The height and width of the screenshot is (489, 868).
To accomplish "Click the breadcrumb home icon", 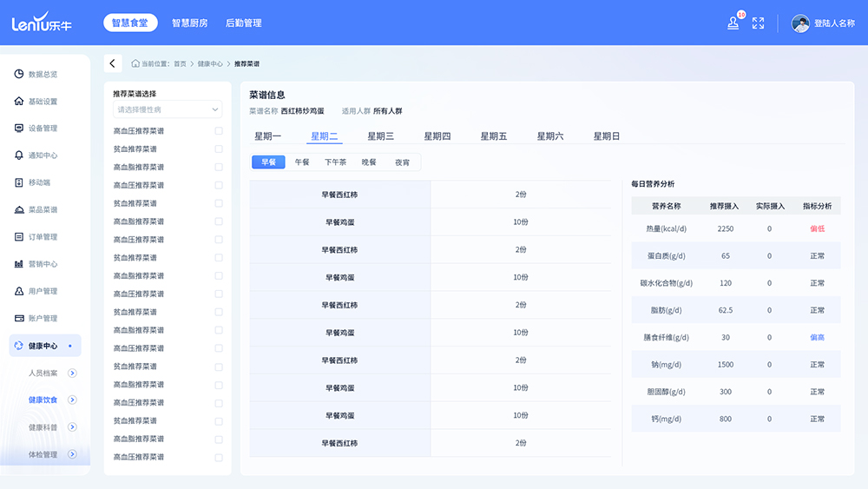I will [135, 63].
